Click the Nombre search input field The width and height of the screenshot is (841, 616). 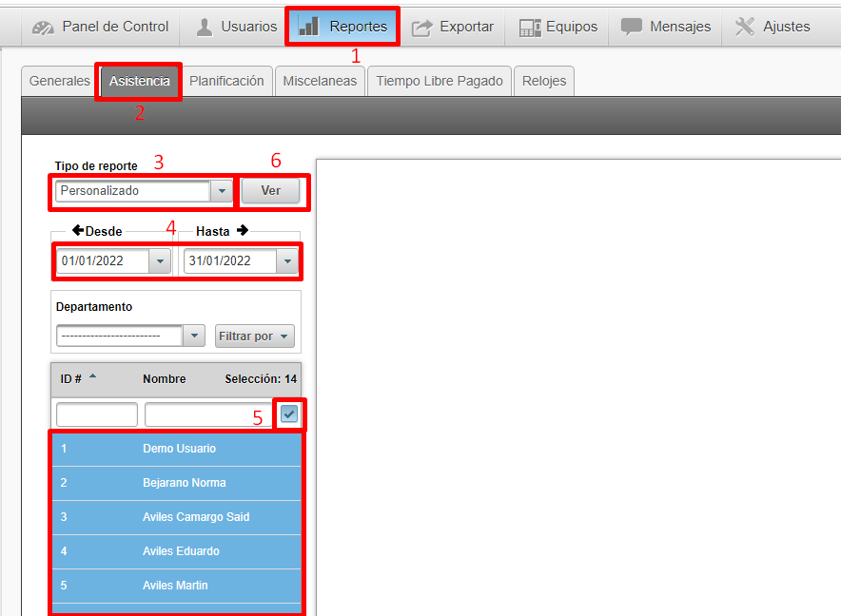tap(207, 414)
